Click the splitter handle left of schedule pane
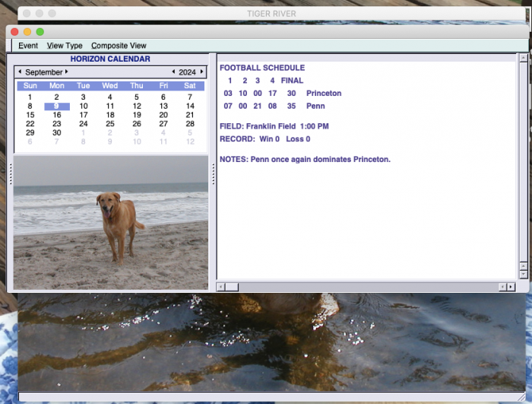 click(x=213, y=174)
